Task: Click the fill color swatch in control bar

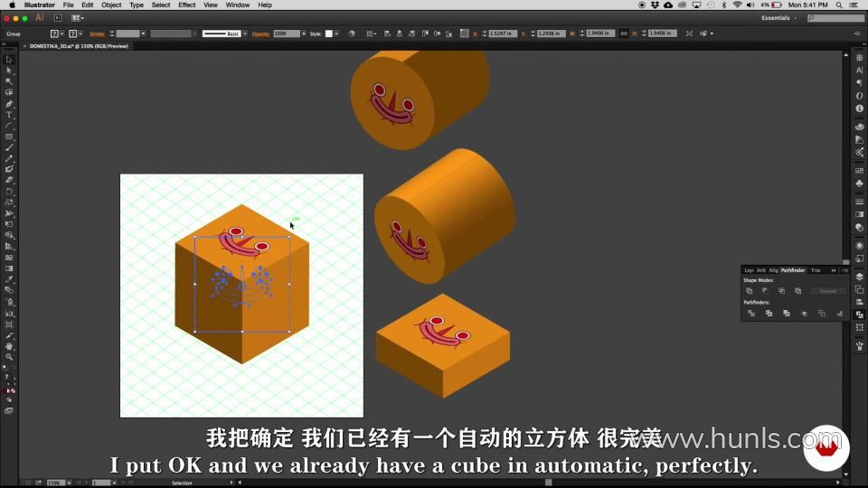Action: click(54, 33)
